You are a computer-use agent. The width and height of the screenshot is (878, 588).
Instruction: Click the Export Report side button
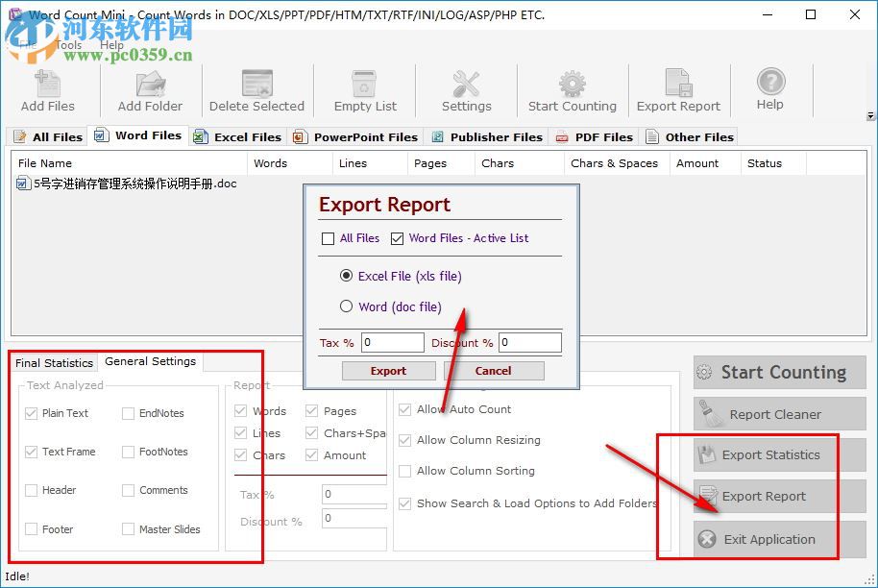pos(779,496)
